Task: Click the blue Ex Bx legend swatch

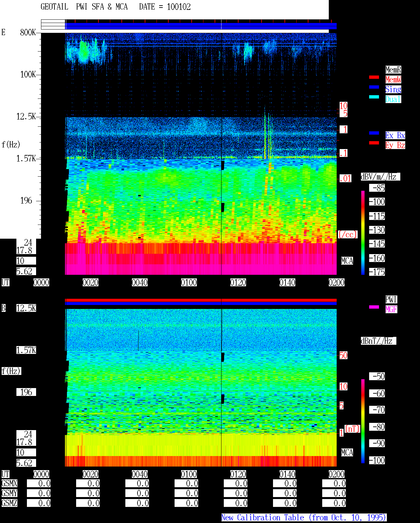Action: tap(374, 133)
